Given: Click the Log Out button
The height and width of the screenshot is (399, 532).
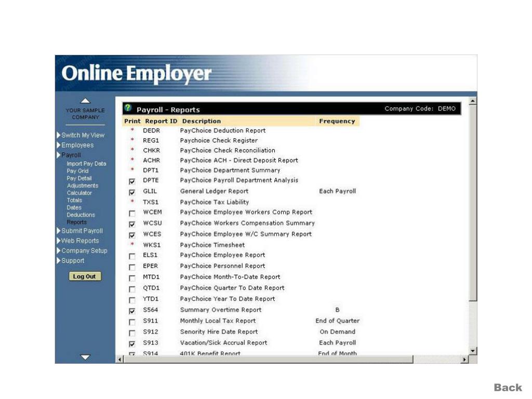Looking at the screenshot, I should click(x=85, y=276).
